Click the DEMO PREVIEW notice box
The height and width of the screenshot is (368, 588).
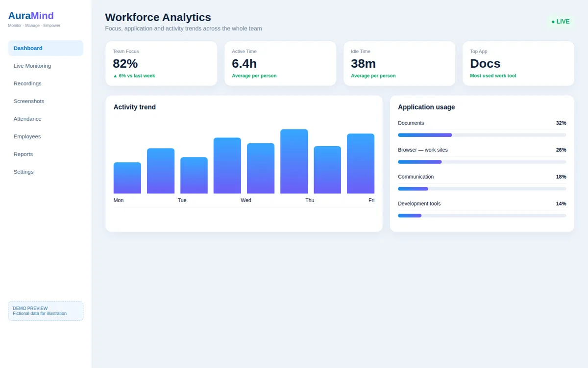(x=46, y=311)
